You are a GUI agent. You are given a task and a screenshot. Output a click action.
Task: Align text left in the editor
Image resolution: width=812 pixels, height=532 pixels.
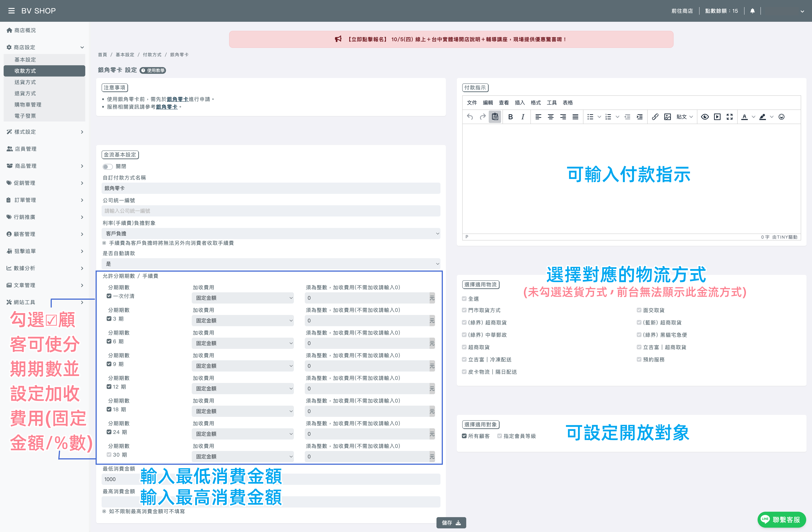coord(538,117)
